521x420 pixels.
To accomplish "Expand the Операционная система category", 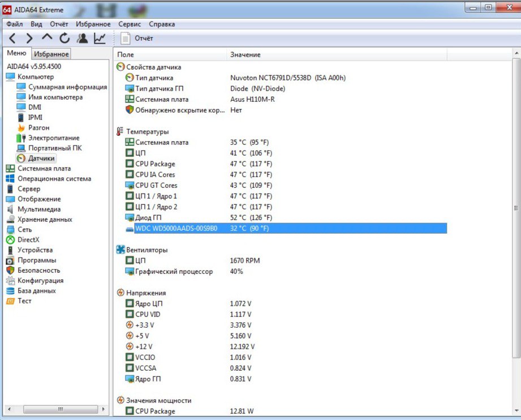I will (54, 179).
